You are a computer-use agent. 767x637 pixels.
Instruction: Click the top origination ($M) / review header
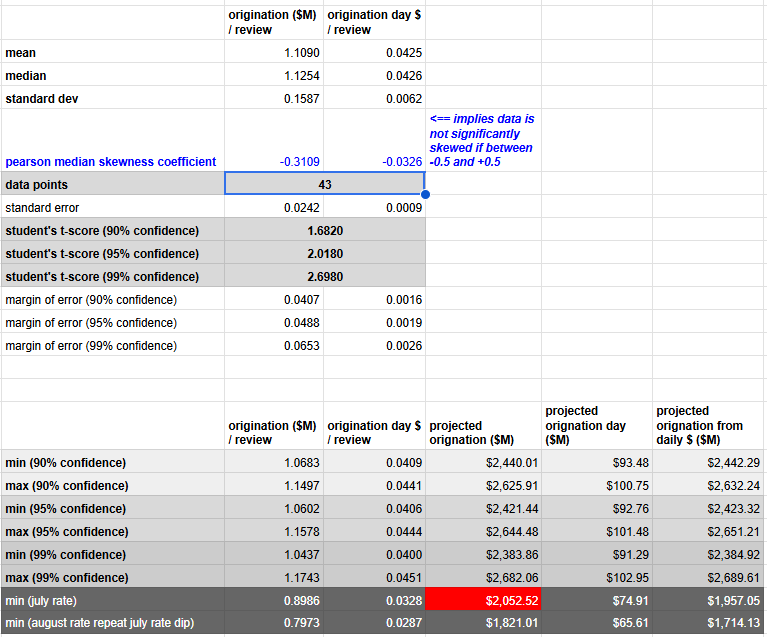click(x=272, y=22)
